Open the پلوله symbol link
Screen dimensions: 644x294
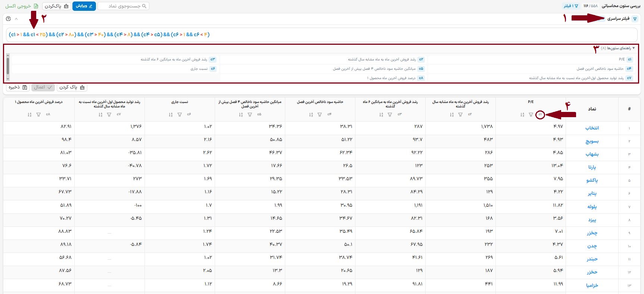point(592,207)
